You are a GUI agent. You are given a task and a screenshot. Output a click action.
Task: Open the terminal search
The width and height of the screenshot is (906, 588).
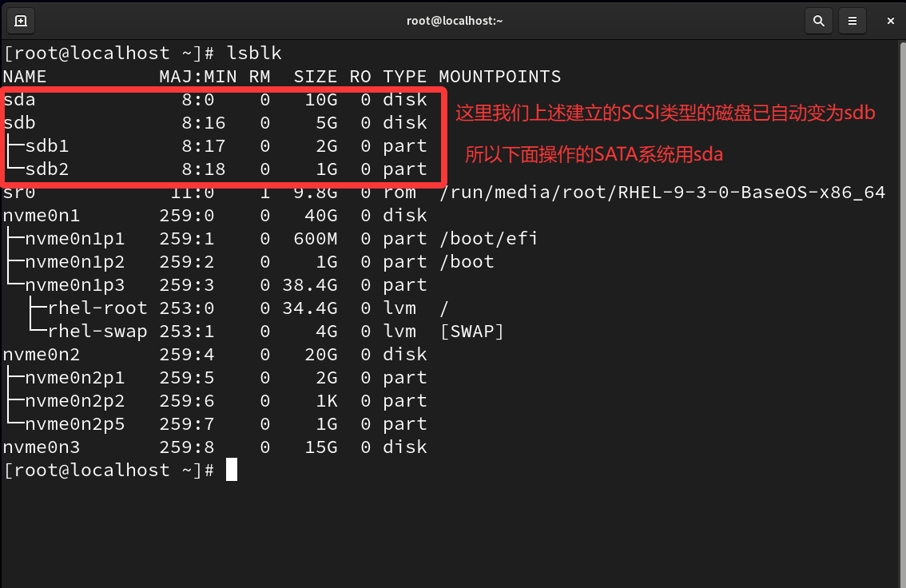coord(819,21)
